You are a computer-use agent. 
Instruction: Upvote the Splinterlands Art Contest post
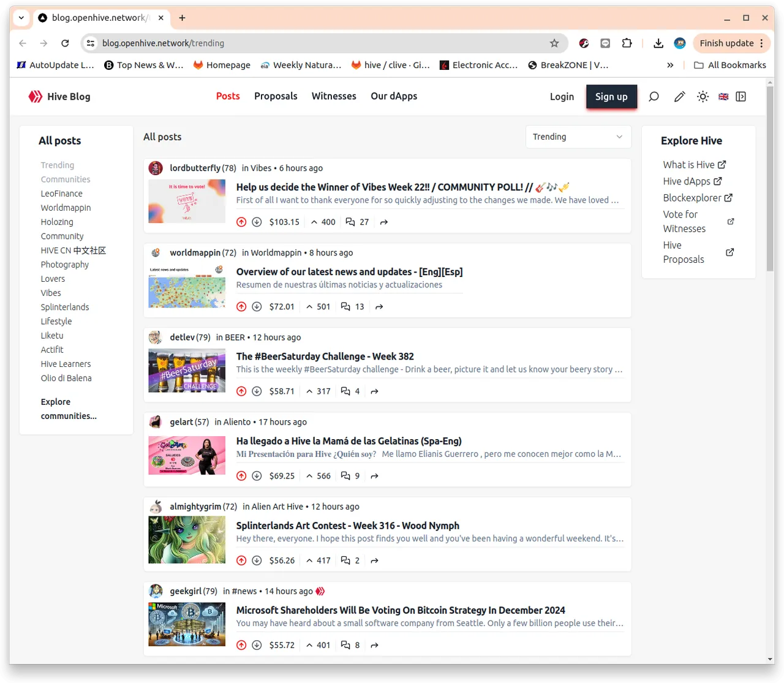tap(241, 560)
